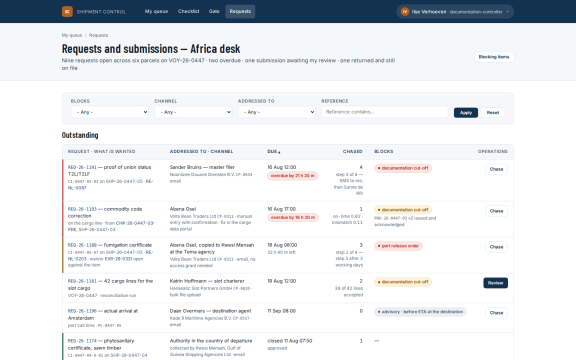This screenshot has width=576, height=360.
Task: Sort by Addressed to · Channel header
Action: point(201,151)
